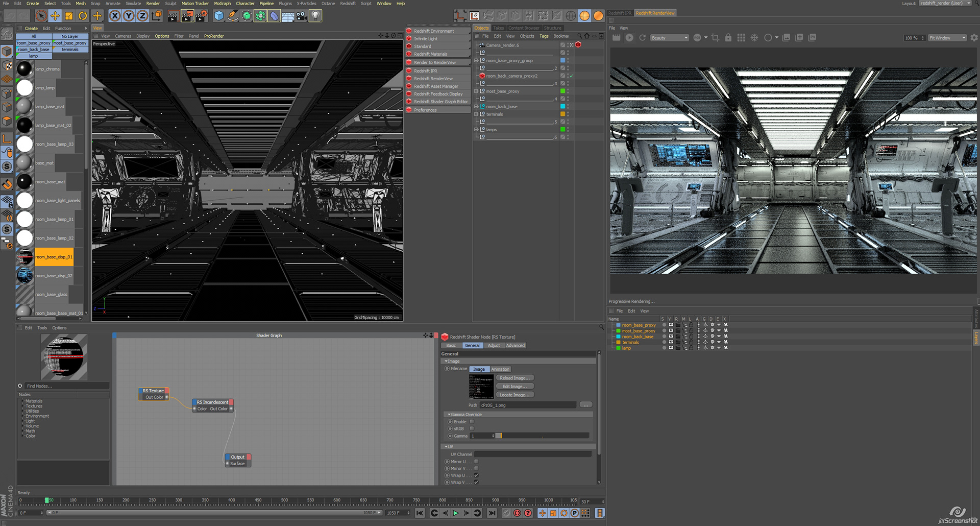This screenshot has height=526, width=980.
Task: Start IPR with the RenderView play icon
Action: tap(629, 38)
